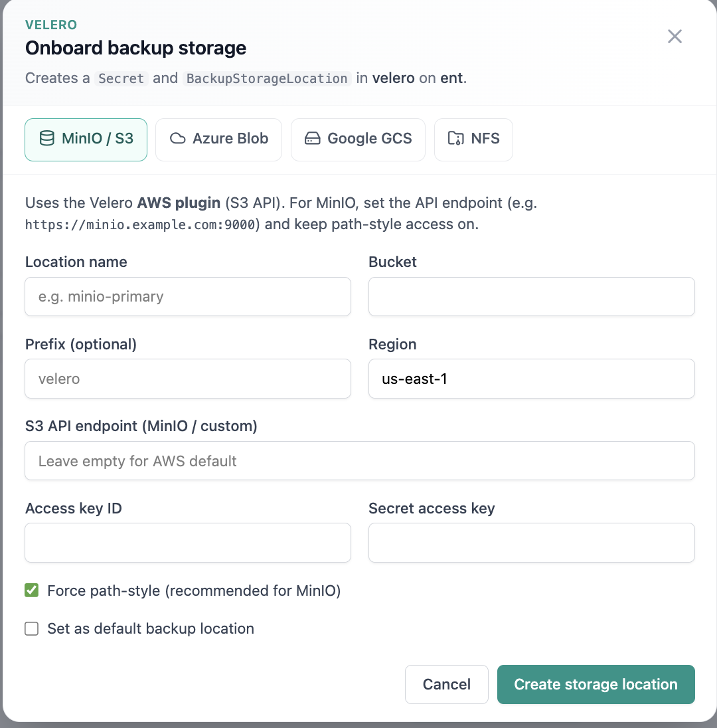Click the "Set as default backup location" label
Screen dimensions: 717x728
(x=151, y=628)
